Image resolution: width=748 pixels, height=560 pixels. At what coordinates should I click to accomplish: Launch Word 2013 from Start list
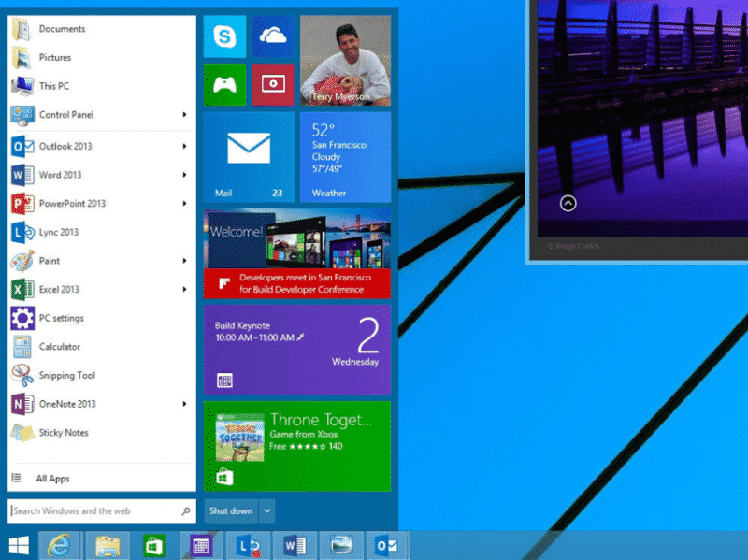[x=102, y=175]
